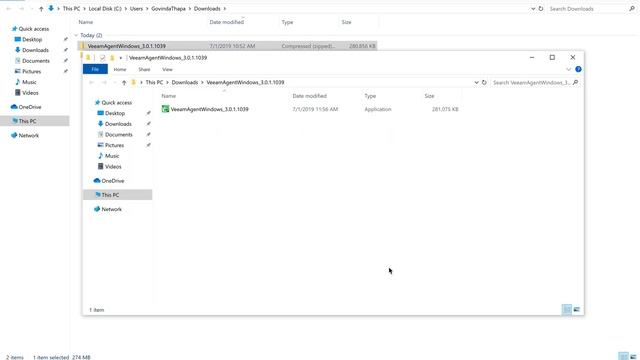The height and width of the screenshot is (360, 640).
Task: Open Music in back window sidebar
Action: (x=29, y=82)
